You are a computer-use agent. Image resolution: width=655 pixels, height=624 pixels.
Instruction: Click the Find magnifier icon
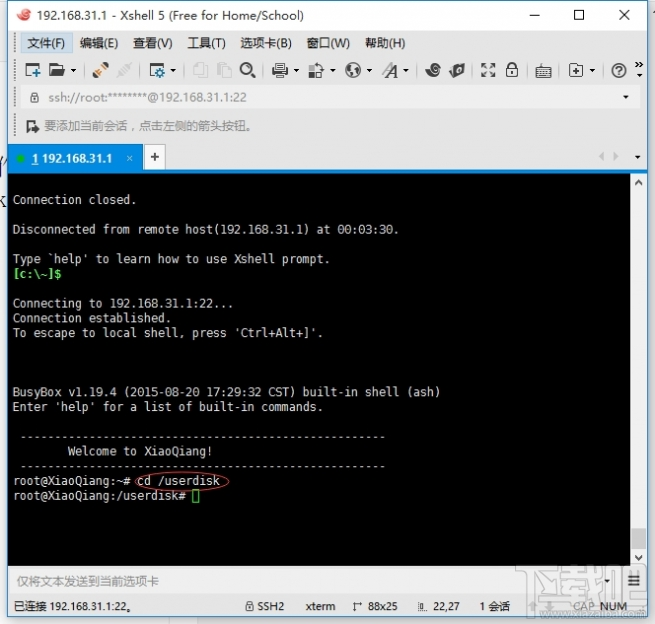tap(248, 70)
